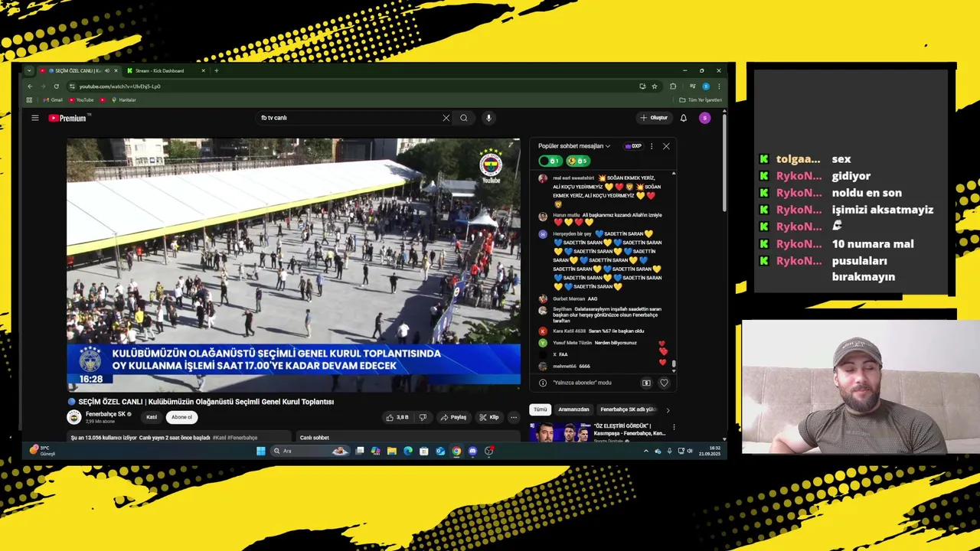The width and height of the screenshot is (980, 551).
Task: Click 'Kara Katil 4638' chat username
Action: [569, 331]
